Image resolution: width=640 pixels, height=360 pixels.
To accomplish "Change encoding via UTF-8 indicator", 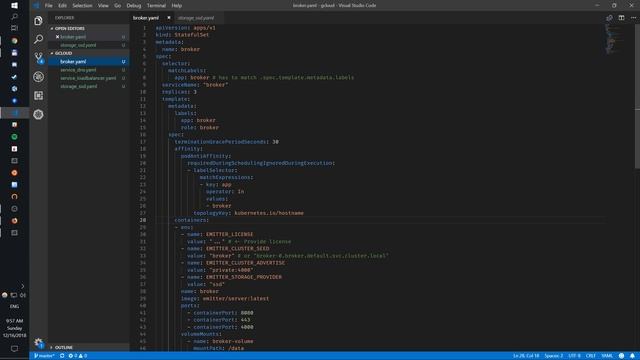I will pos(574,356).
